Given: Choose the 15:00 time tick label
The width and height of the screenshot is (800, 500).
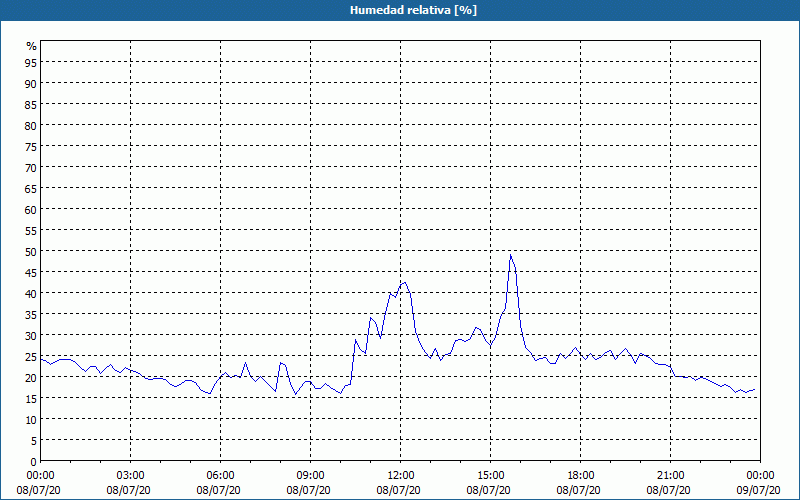Looking at the screenshot, I should pos(490,476).
